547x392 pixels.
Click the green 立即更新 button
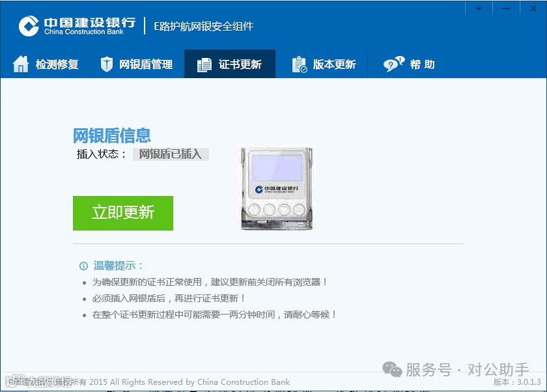pyautogui.click(x=123, y=213)
